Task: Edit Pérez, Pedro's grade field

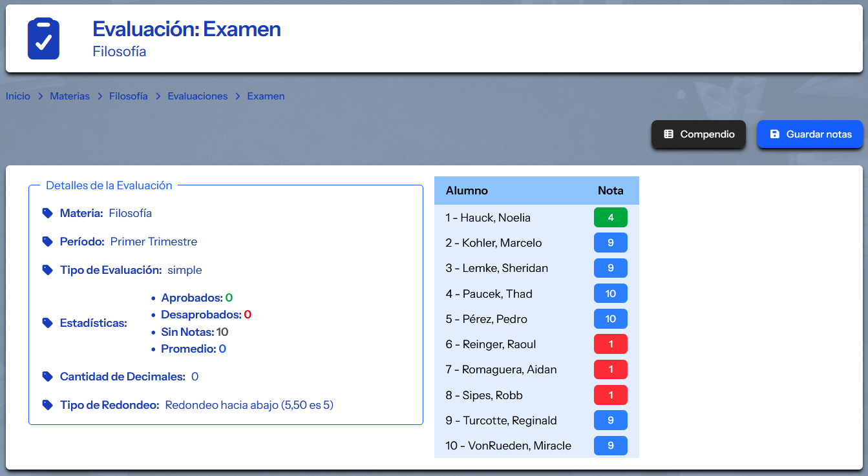Action: coord(610,319)
